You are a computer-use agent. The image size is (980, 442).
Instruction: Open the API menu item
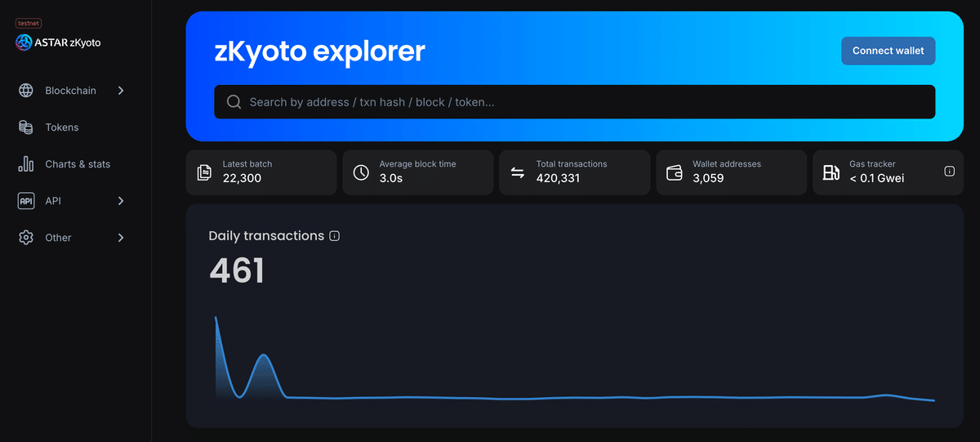[72, 201]
